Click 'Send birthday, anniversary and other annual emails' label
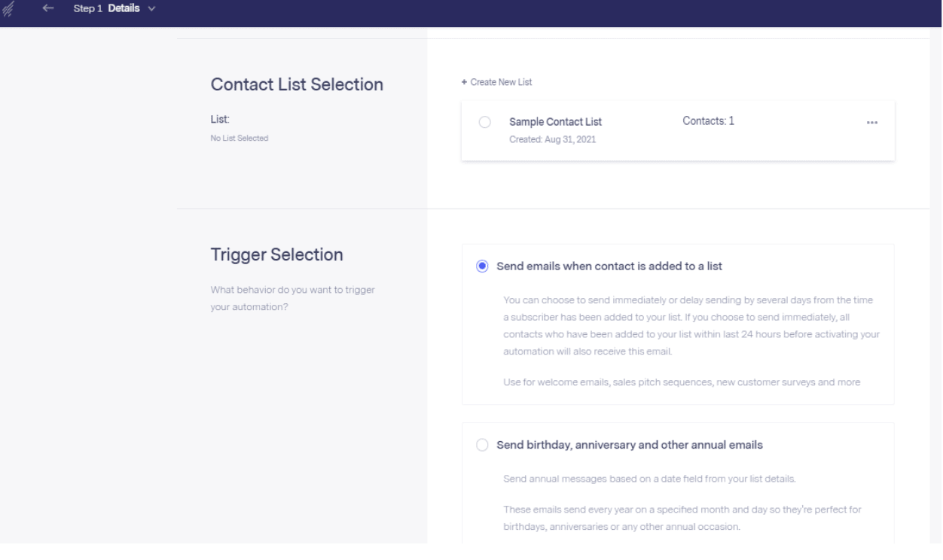The height and width of the screenshot is (560, 943). [x=630, y=445]
